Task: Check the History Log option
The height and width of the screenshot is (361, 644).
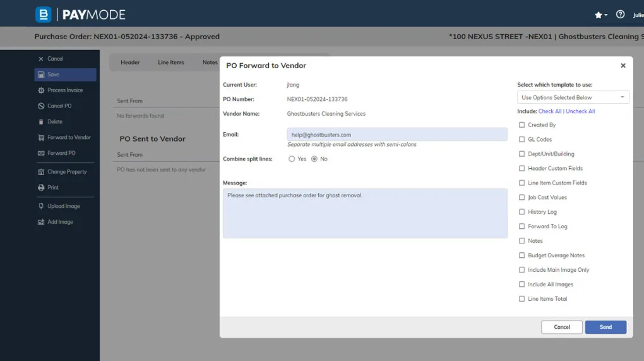Action: (522, 212)
